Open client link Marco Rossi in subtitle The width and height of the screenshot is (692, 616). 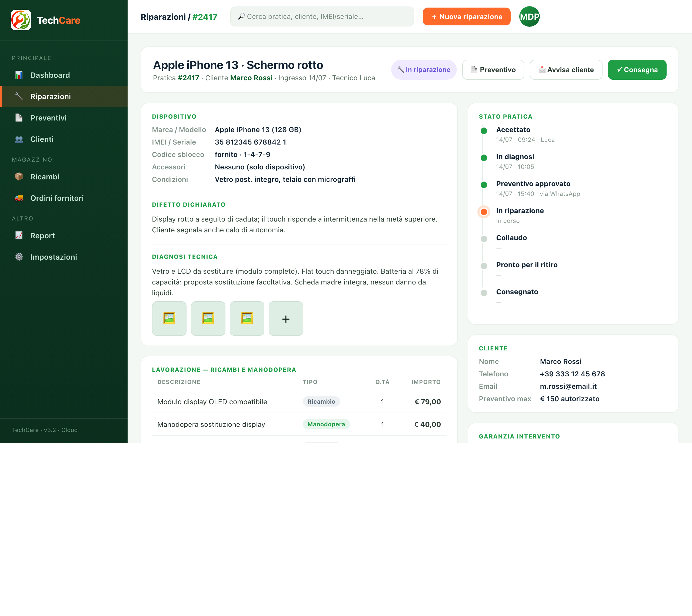point(251,78)
